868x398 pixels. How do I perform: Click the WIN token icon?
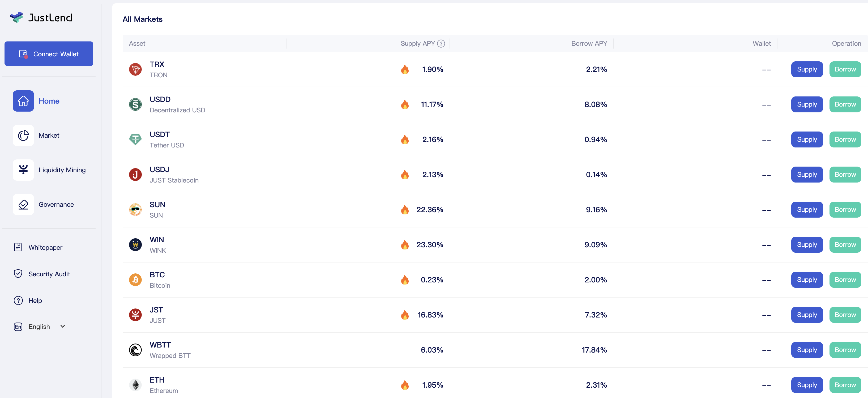click(135, 244)
